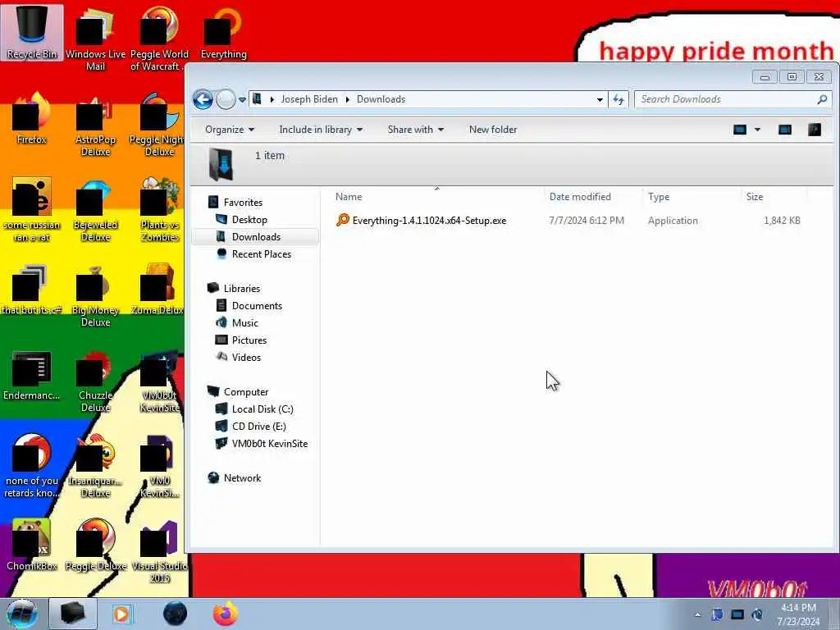Click Joseph Biden breadcrumb
This screenshot has height=630, width=840.
[x=309, y=99]
